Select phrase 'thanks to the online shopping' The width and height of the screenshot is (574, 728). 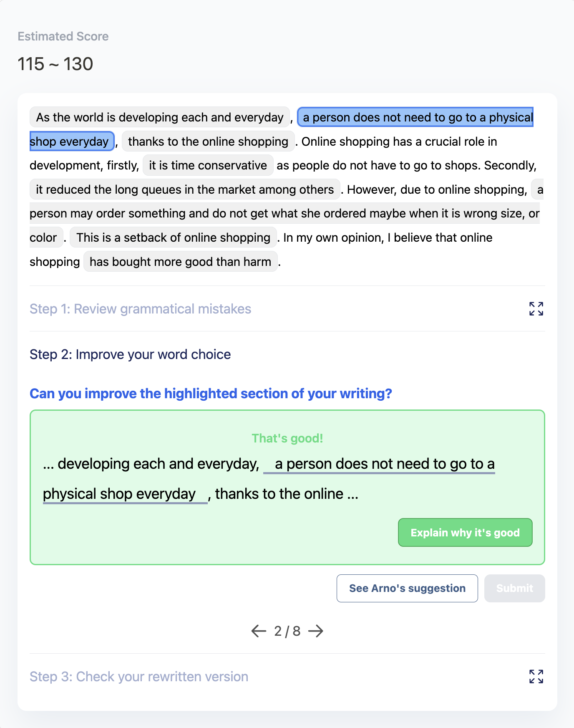tap(208, 142)
